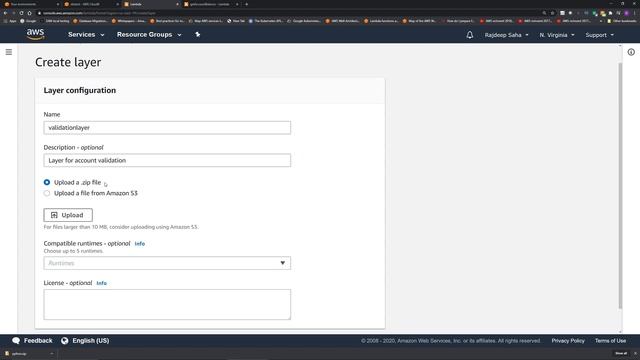Reload the browser page
Image resolution: width=640 pixels, height=360 pixels.
pos(21,13)
